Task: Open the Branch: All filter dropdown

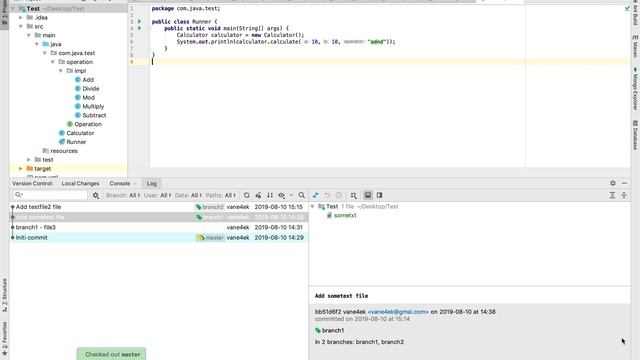Action: click(123, 196)
